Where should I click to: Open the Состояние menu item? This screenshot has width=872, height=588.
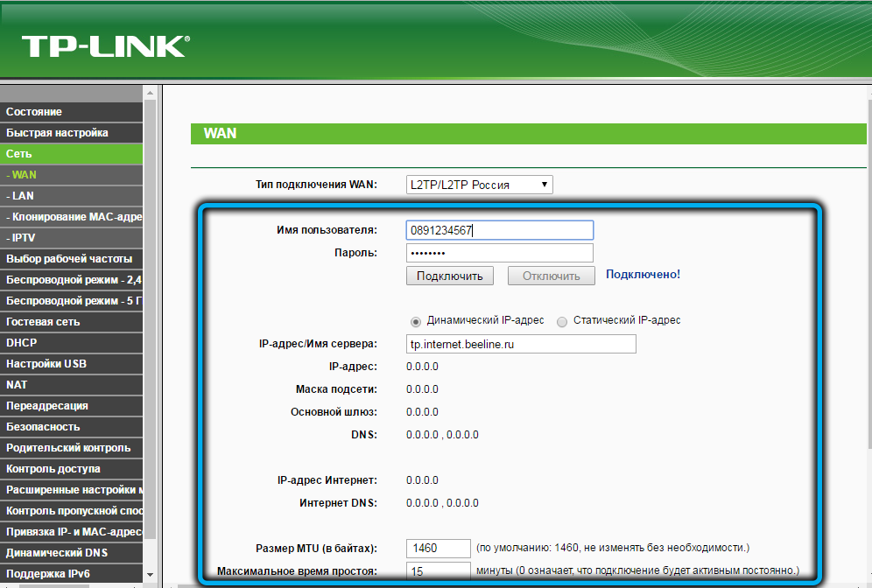[x=70, y=112]
